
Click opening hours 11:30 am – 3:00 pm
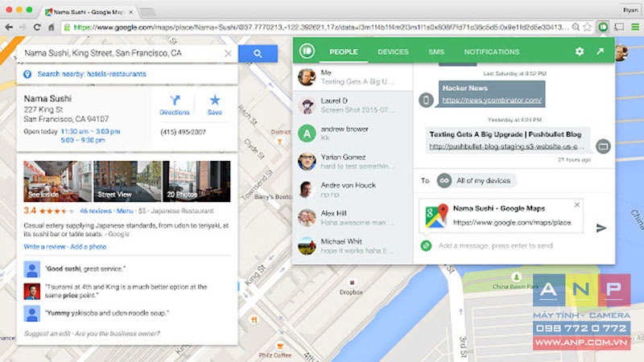click(90, 131)
